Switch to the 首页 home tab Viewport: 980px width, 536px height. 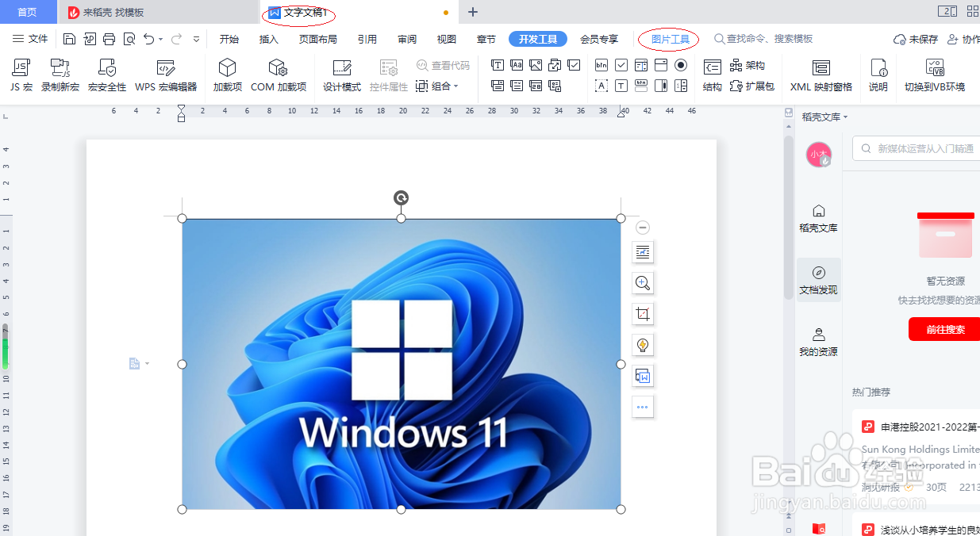(x=28, y=12)
